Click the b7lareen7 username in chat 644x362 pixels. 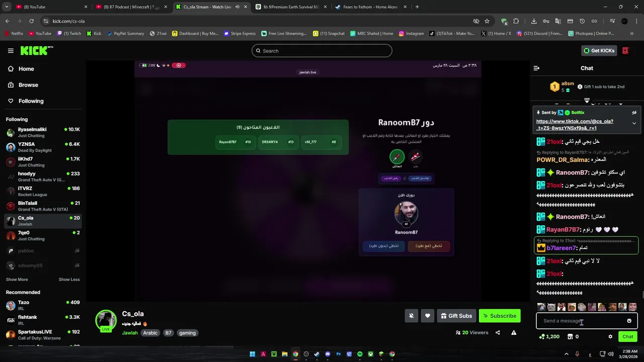coord(561,248)
